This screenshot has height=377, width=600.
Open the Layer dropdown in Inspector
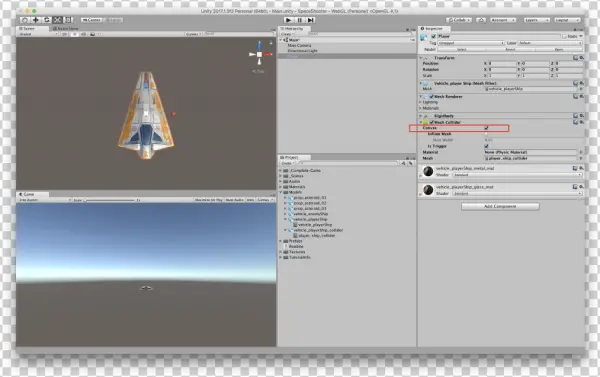(x=550, y=43)
